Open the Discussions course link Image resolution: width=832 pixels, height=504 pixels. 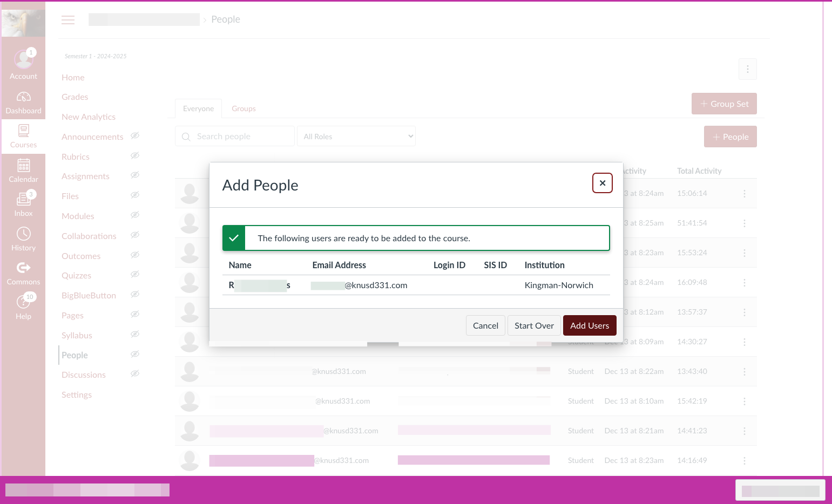coord(84,375)
